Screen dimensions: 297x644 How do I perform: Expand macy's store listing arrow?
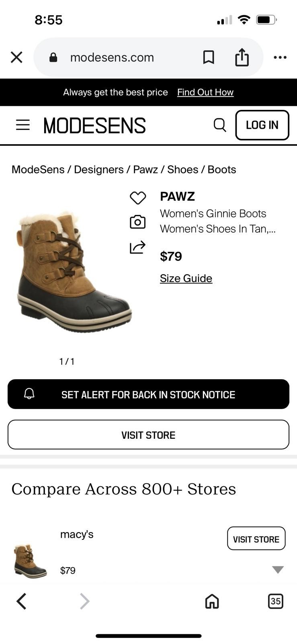(x=278, y=570)
